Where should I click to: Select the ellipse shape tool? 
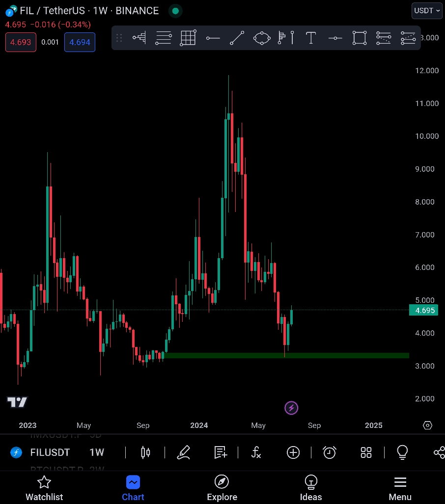click(x=262, y=38)
